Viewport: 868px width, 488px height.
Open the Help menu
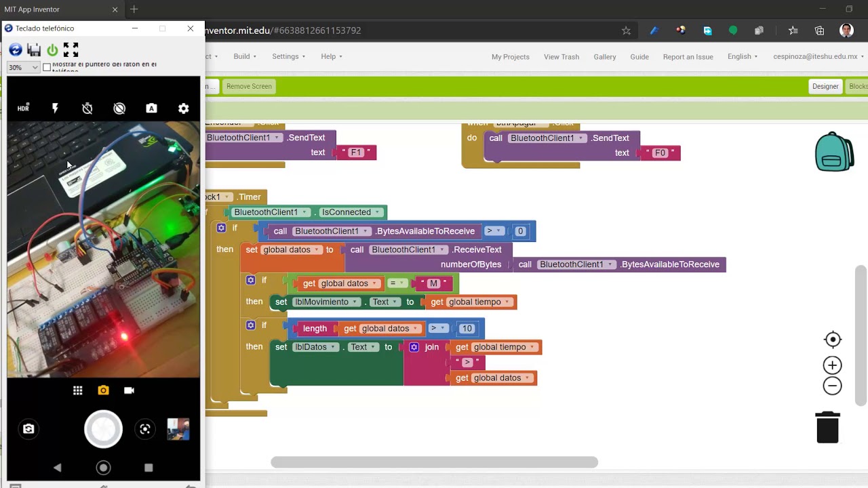tap(332, 56)
